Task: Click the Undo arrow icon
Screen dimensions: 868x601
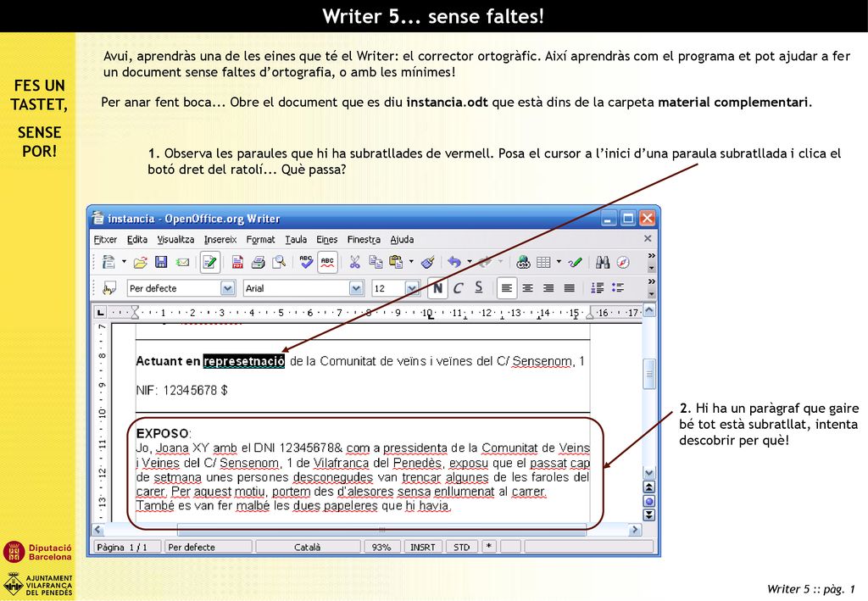Action: (x=454, y=262)
